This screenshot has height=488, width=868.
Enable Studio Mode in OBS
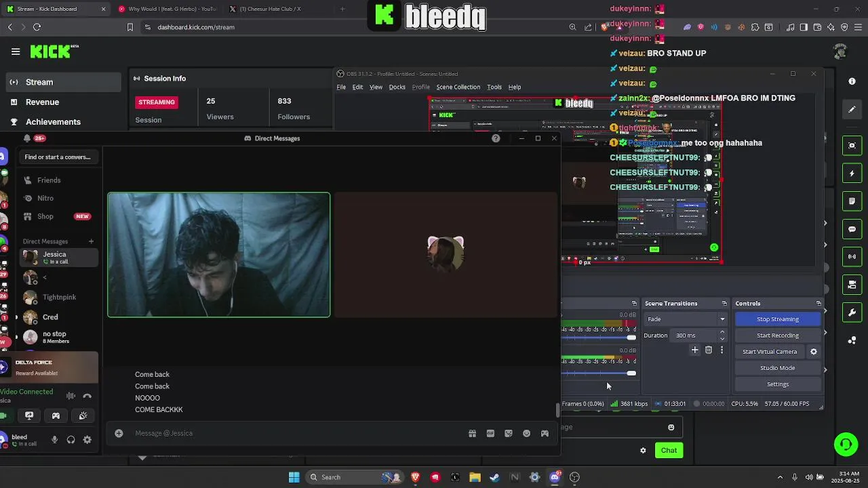[778, 368]
